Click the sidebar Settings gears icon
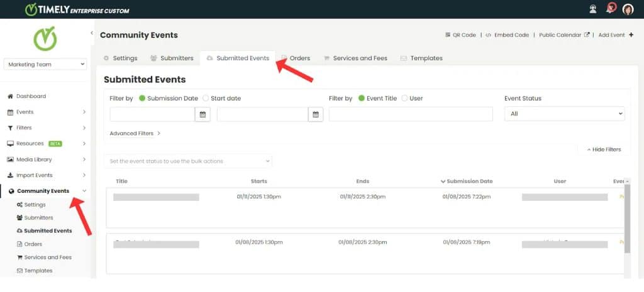This screenshot has width=644, height=292. 19,205
